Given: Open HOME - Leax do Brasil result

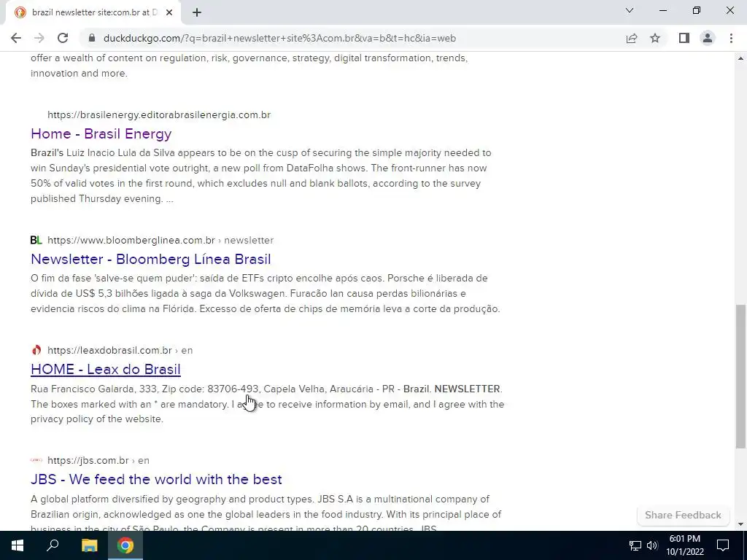Looking at the screenshot, I should pos(106,369).
